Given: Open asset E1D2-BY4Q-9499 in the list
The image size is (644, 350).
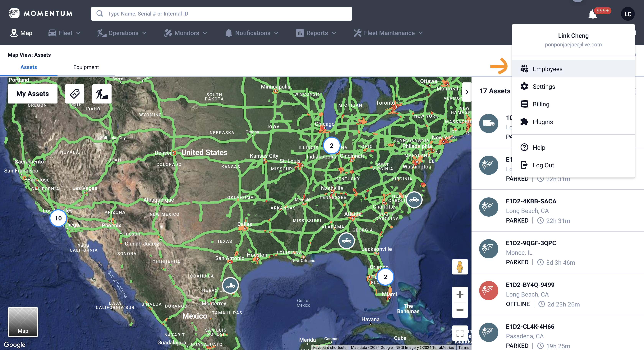Looking at the screenshot, I should pyautogui.click(x=530, y=285).
